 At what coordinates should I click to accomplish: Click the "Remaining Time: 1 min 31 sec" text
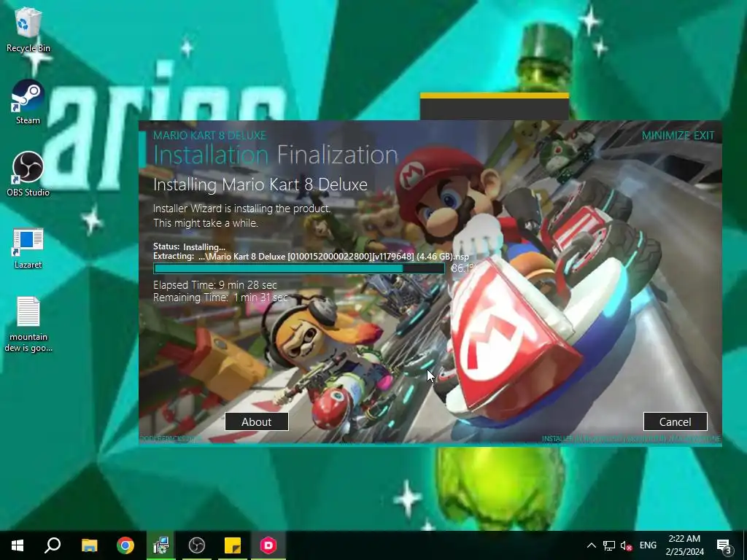pyautogui.click(x=220, y=297)
